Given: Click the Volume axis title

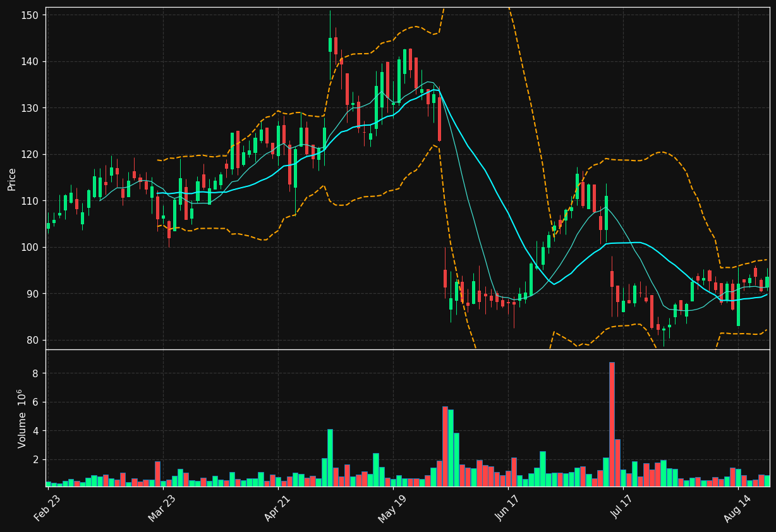Looking at the screenshot, I should point(22,418).
